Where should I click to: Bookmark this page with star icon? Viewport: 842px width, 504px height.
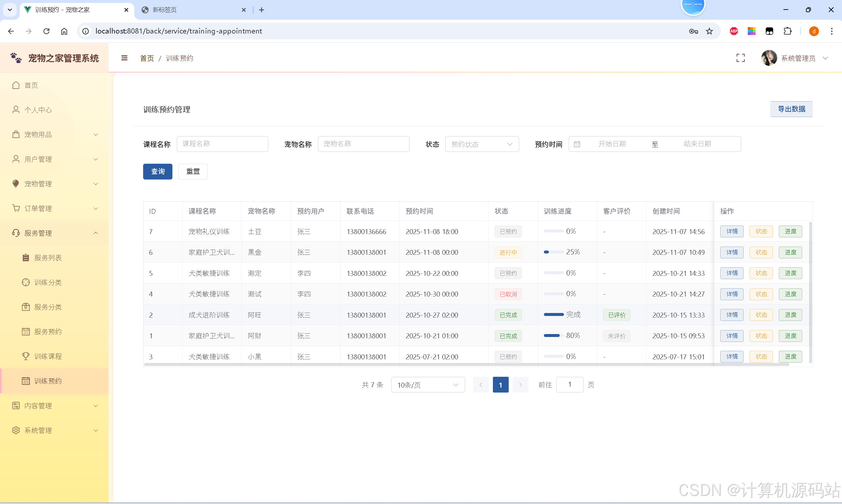[x=709, y=31]
